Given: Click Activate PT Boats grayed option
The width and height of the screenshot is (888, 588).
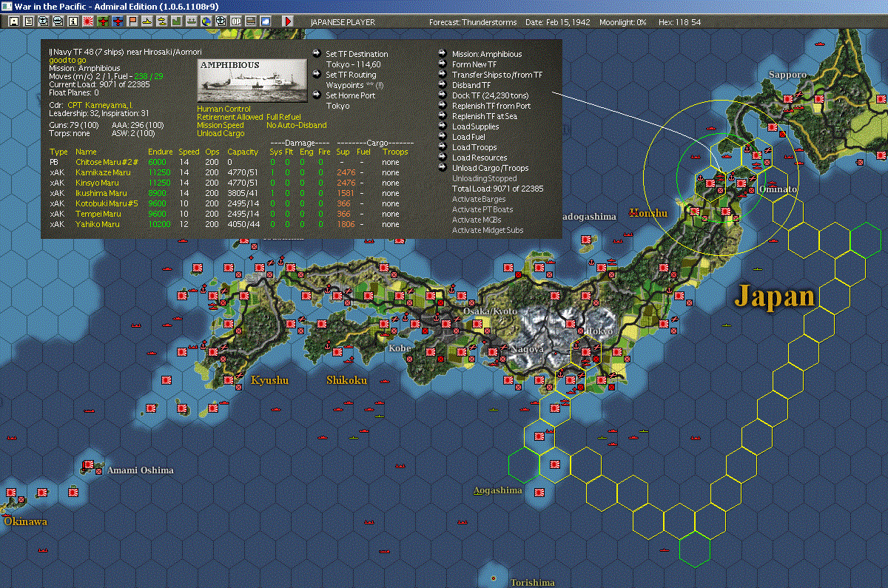Looking at the screenshot, I should tap(482, 209).
